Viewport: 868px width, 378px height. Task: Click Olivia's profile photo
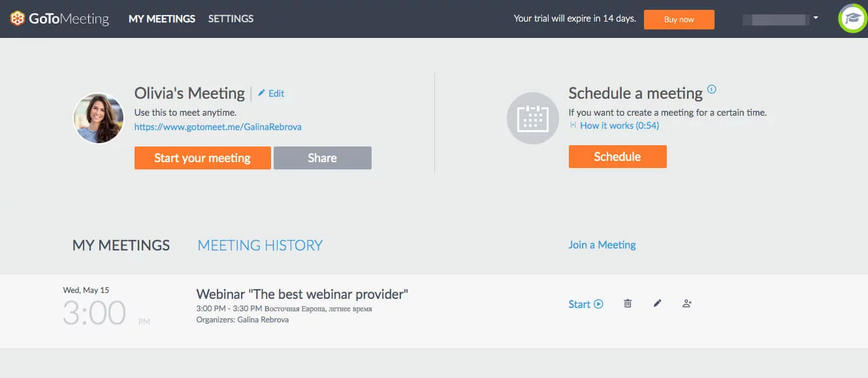point(99,118)
